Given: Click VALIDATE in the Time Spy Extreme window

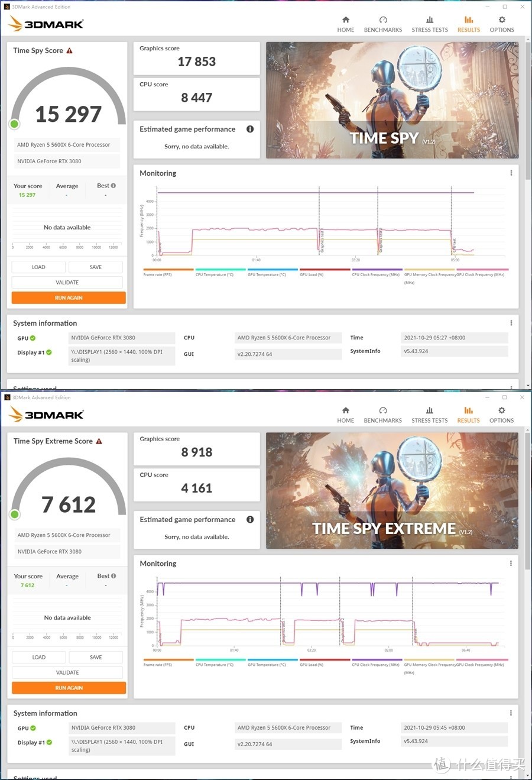Looking at the screenshot, I should click(67, 673).
